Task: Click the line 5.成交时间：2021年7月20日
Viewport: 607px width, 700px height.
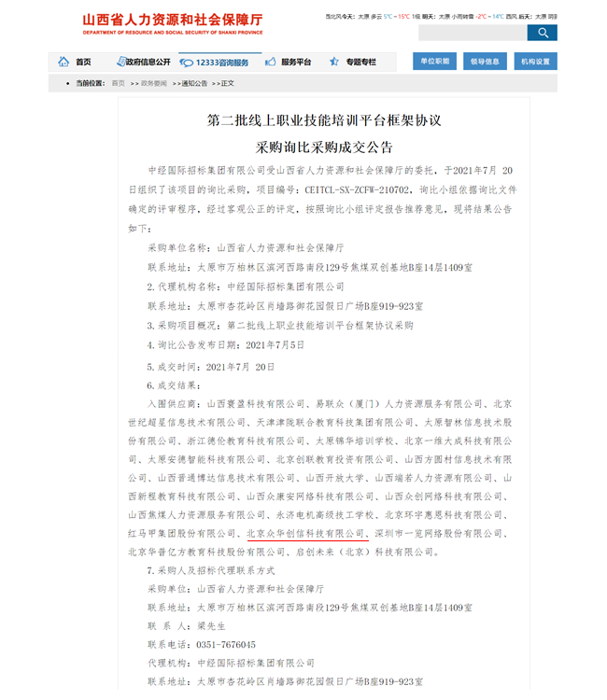Action: (x=210, y=367)
